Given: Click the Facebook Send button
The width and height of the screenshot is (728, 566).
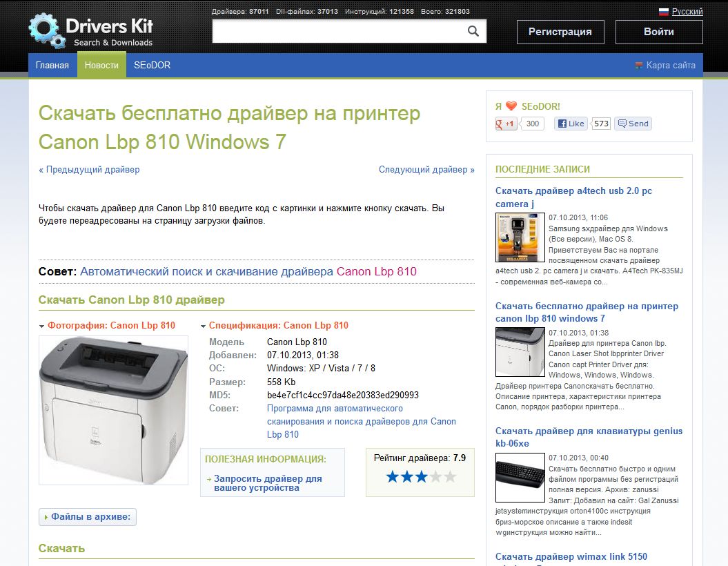Looking at the screenshot, I should click(x=633, y=124).
